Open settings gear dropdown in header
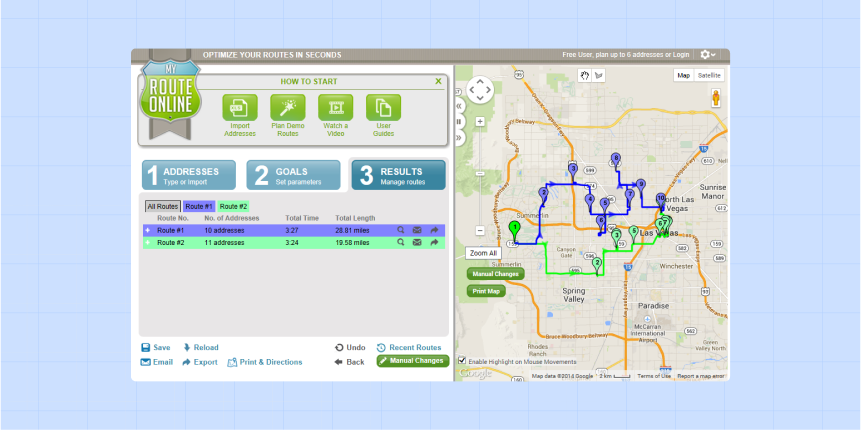This screenshot has width=861, height=430. pyautogui.click(x=708, y=55)
